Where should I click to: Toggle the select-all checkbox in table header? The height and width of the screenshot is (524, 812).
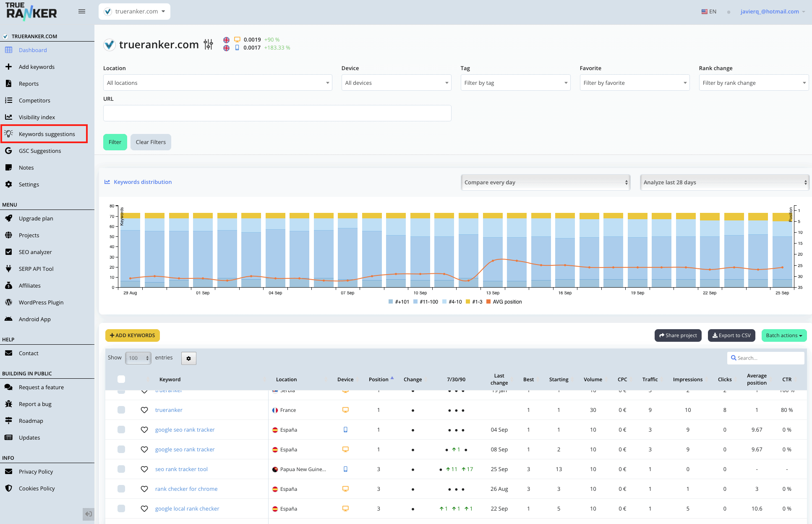click(x=121, y=379)
